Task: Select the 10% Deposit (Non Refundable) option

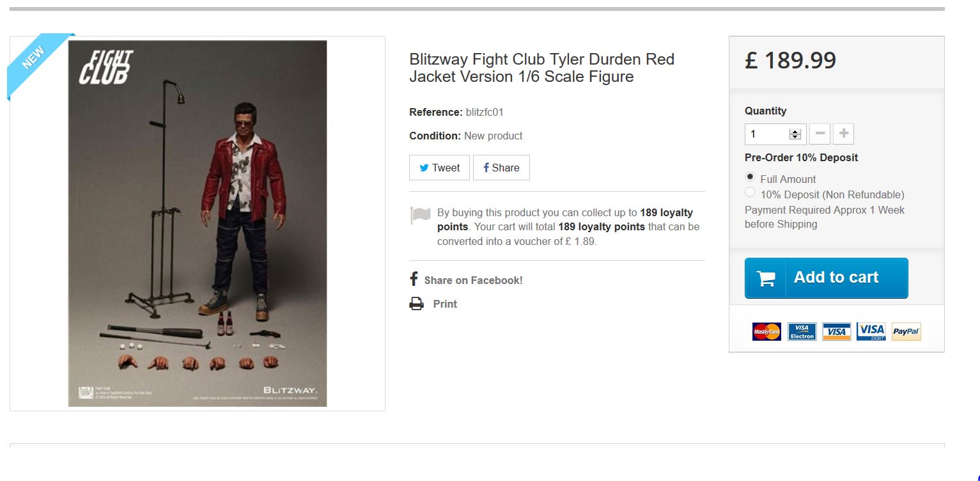Action: (x=750, y=192)
